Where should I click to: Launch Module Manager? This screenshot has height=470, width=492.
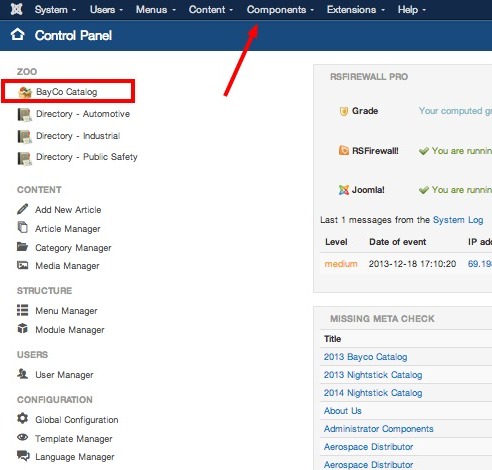click(70, 330)
